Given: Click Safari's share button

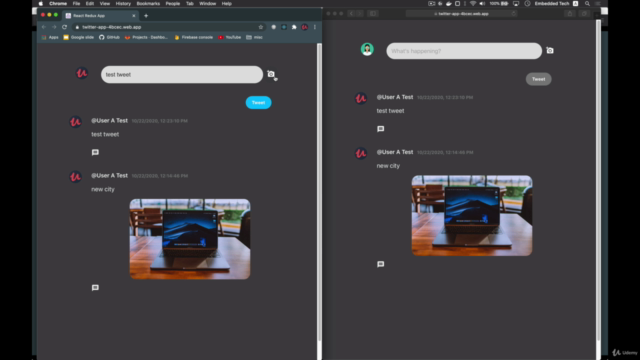Looking at the screenshot, I should click(x=570, y=13).
